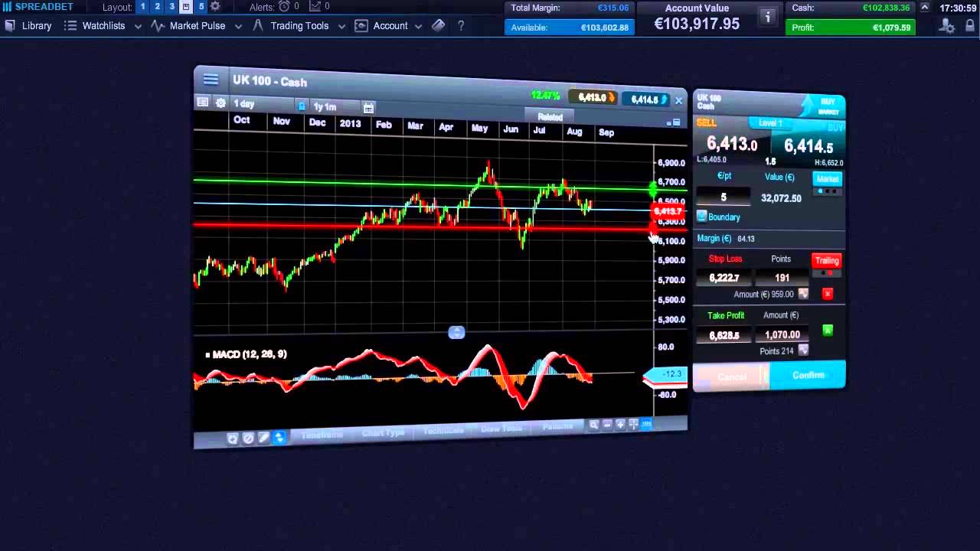Toggle take profit green button
The image size is (980, 551).
828,331
